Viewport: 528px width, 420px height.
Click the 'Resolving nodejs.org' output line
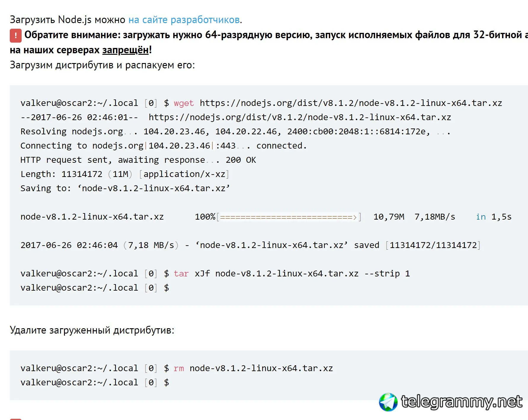235,131
